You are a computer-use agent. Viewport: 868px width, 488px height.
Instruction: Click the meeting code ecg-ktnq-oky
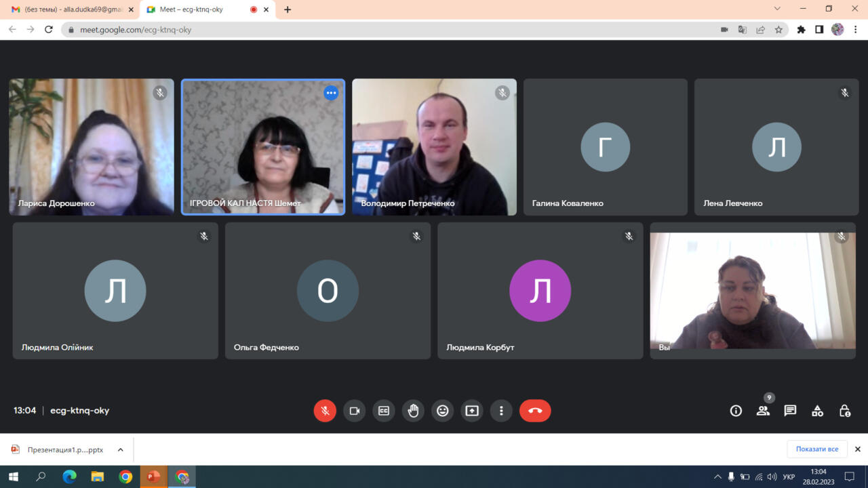(x=79, y=410)
